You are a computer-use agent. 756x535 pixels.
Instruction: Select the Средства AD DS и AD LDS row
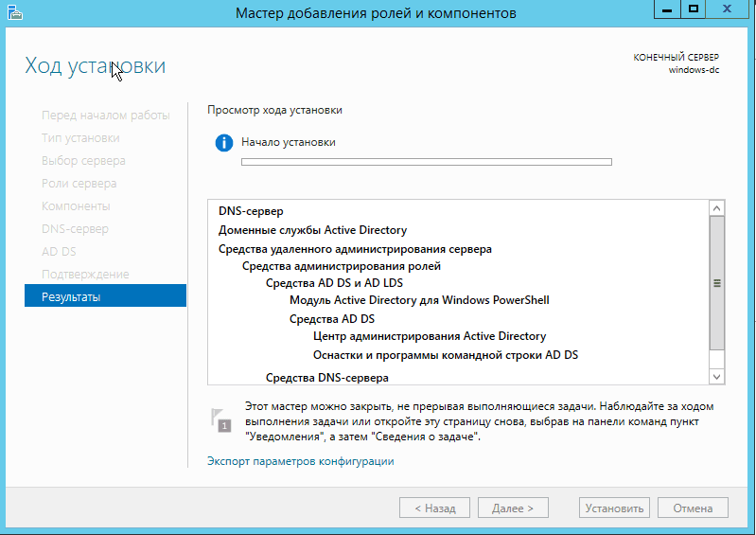(x=334, y=283)
